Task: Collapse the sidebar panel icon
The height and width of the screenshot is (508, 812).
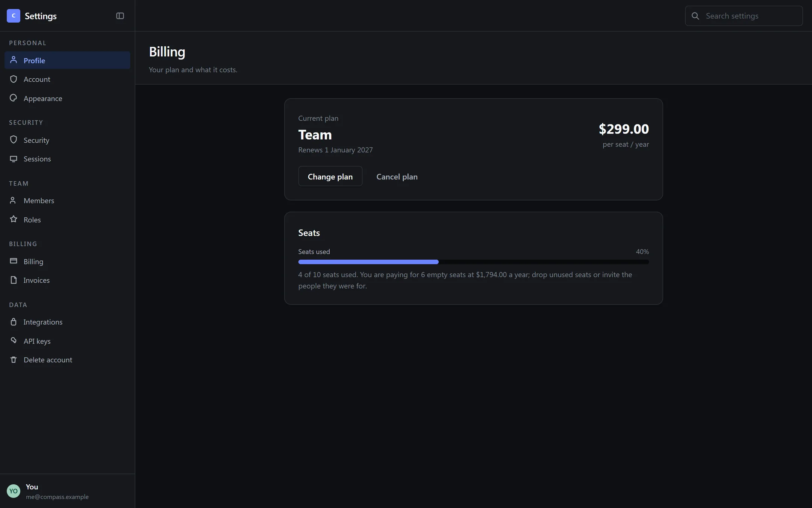Action: (120, 16)
